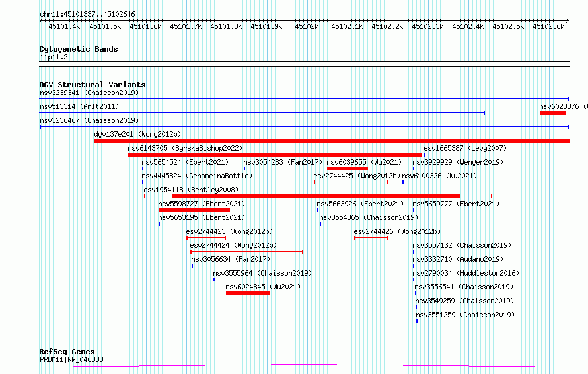588x374 pixels.
Task: Select esv1954118 (Bentley2008) label
Action: 191,190
